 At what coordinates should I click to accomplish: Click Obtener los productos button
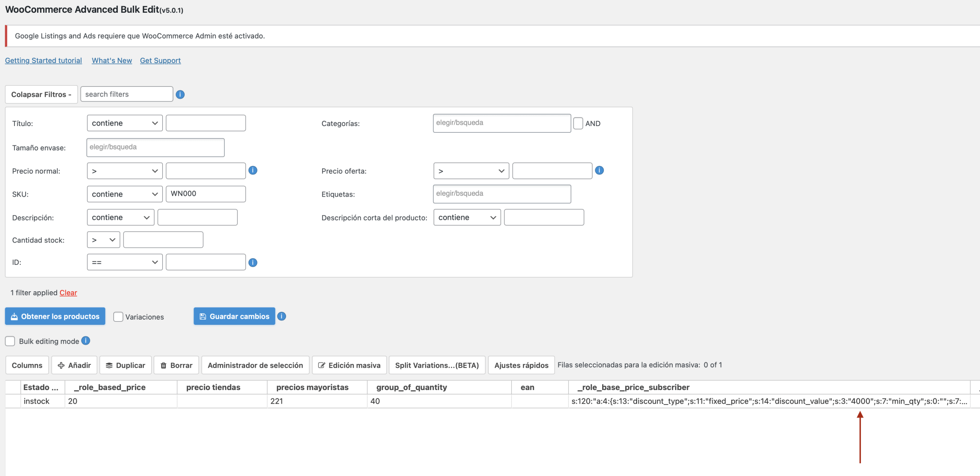click(x=55, y=316)
